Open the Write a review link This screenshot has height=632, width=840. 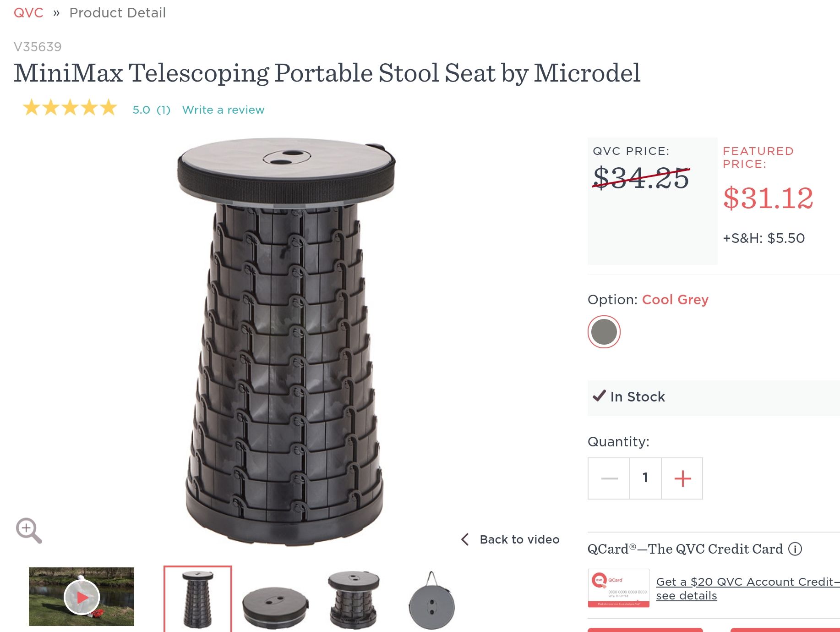pyautogui.click(x=223, y=110)
